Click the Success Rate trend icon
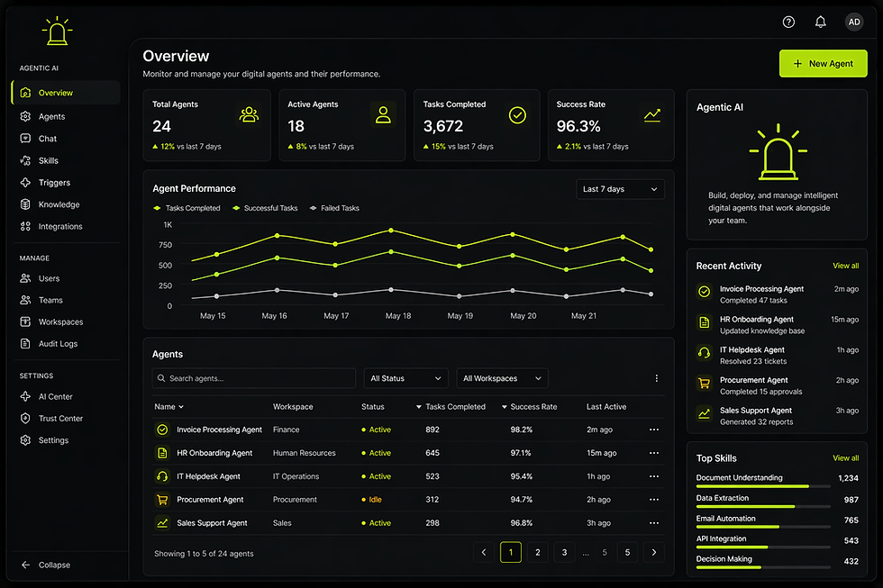883x588 pixels. (652, 115)
